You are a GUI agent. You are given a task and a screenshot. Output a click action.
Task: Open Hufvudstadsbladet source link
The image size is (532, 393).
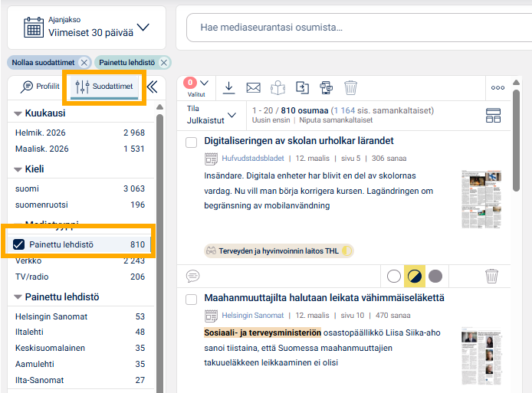[253, 159]
